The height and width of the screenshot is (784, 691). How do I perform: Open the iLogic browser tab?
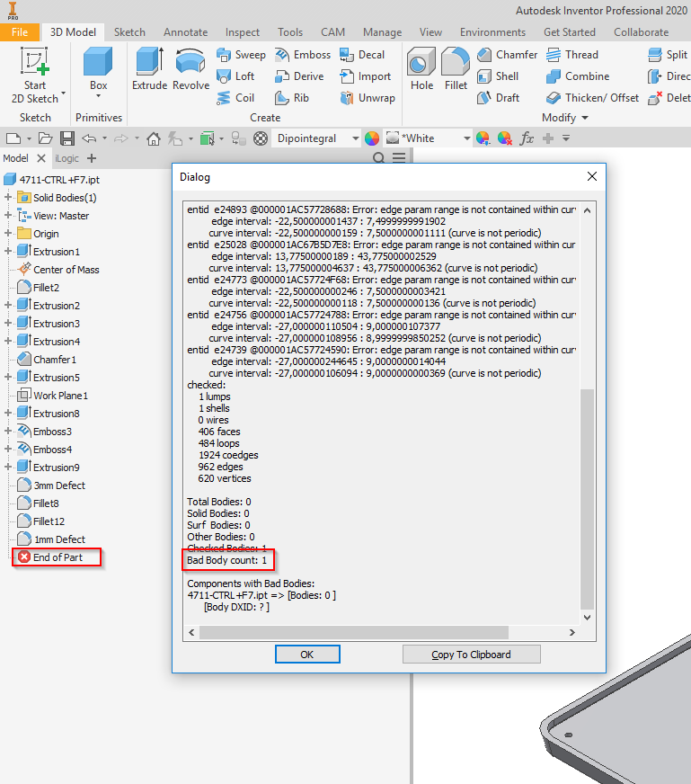click(x=67, y=158)
